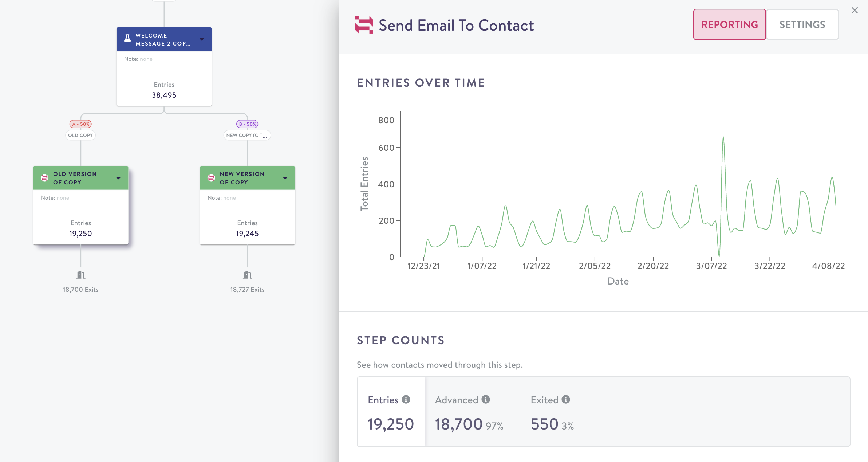
Task: Click the email icon on New Version of Copy
Action: click(x=211, y=178)
